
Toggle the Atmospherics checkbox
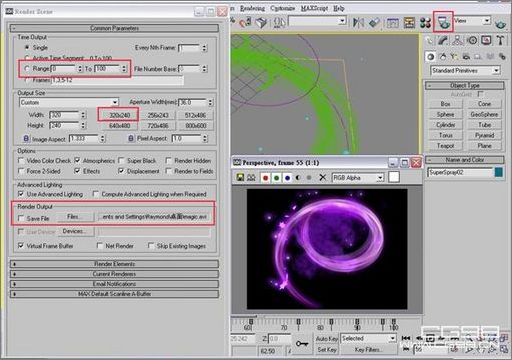[x=77, y=160]
